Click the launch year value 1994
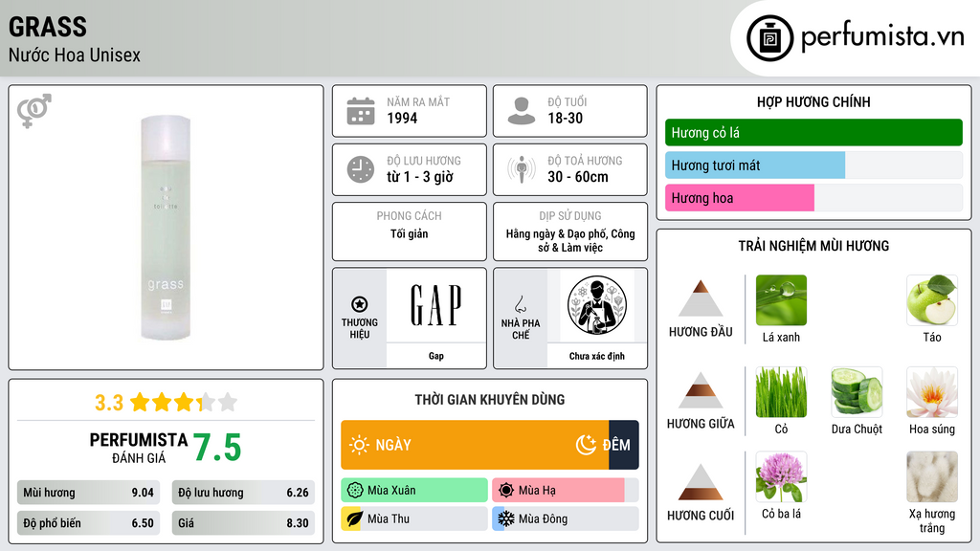The height and width of the screenshot is (551, 980). coord(402,118)
